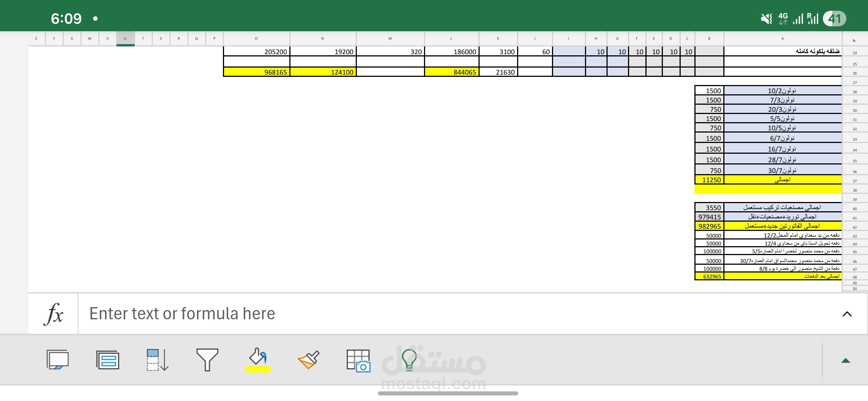The height and width of the screenshot is (401, 868).
Task: Select column header O
Action: tap(256, 39)
